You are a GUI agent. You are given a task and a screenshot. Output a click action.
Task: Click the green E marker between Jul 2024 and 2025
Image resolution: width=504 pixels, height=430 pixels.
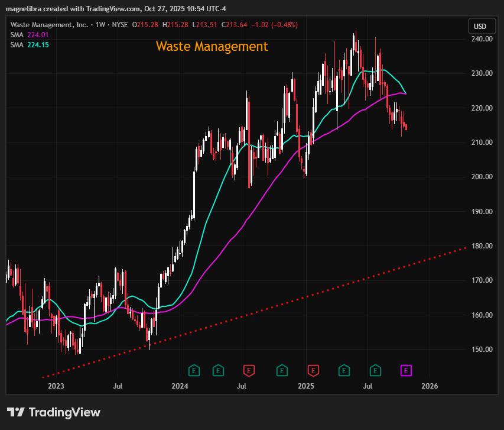click(x=282, y=370)
